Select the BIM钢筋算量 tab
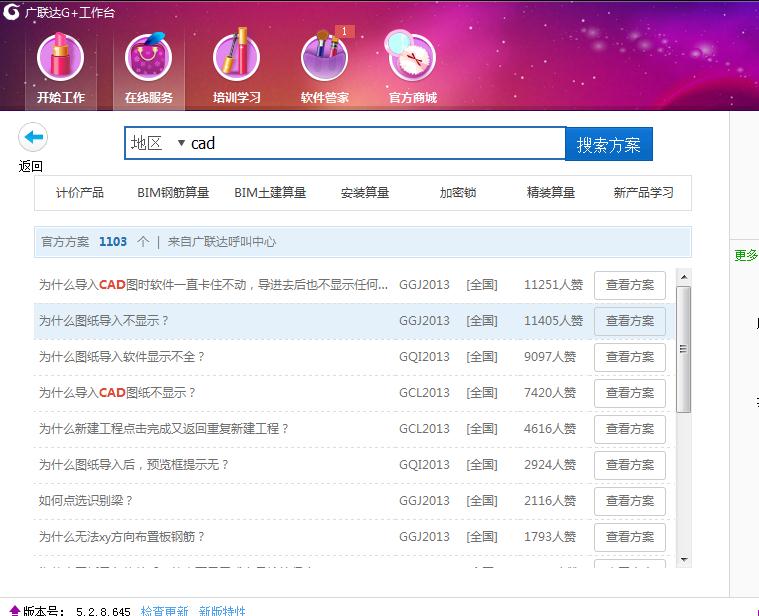This screenshot has height=616, width=759. 173,193
